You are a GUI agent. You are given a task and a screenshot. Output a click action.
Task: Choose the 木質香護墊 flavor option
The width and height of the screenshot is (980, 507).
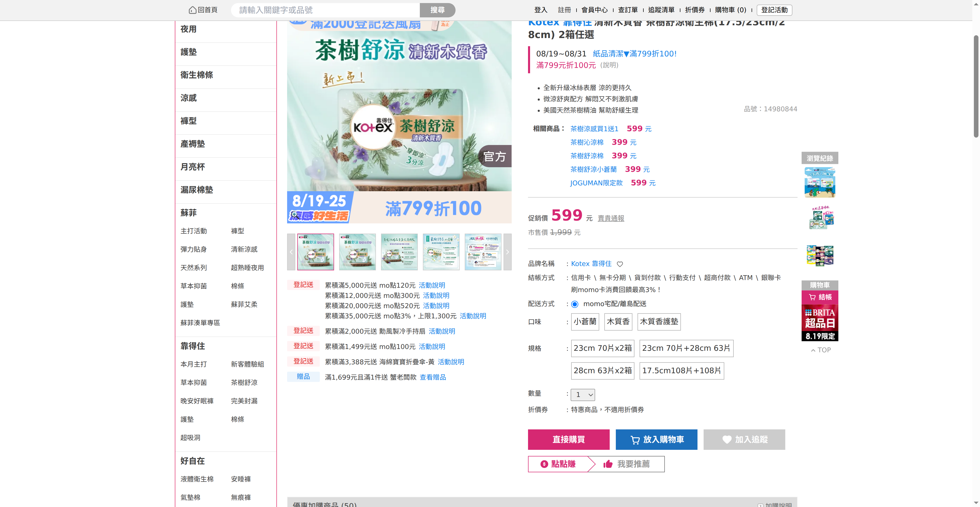[659, 322]
